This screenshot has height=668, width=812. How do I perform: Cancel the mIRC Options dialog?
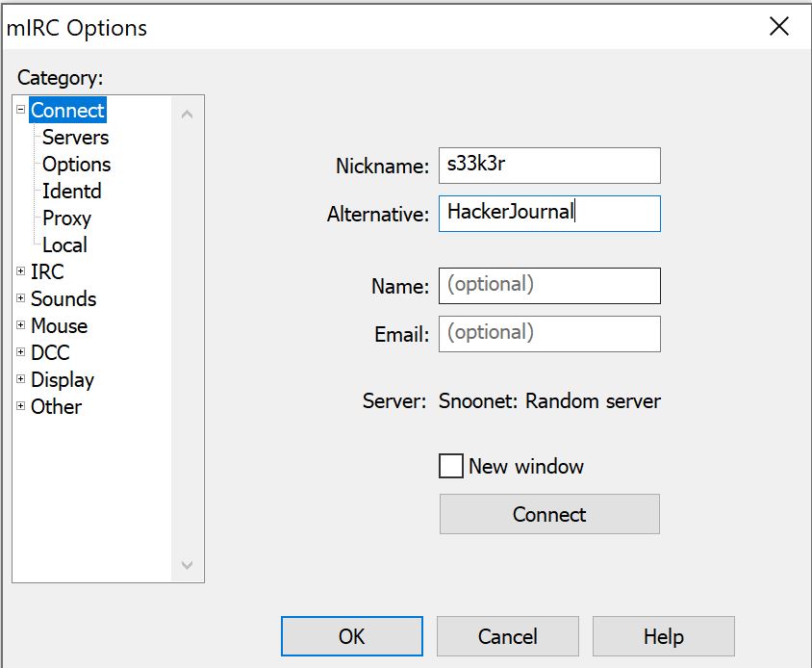[507, 636]
